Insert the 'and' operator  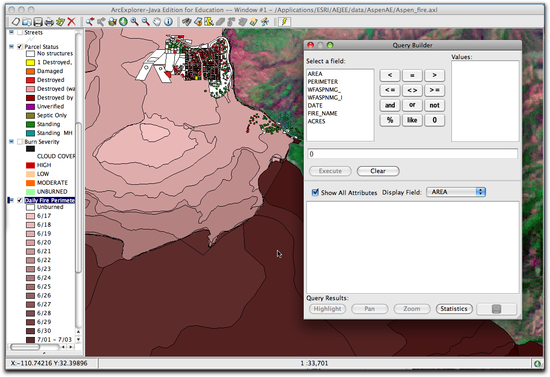[390, 105]
